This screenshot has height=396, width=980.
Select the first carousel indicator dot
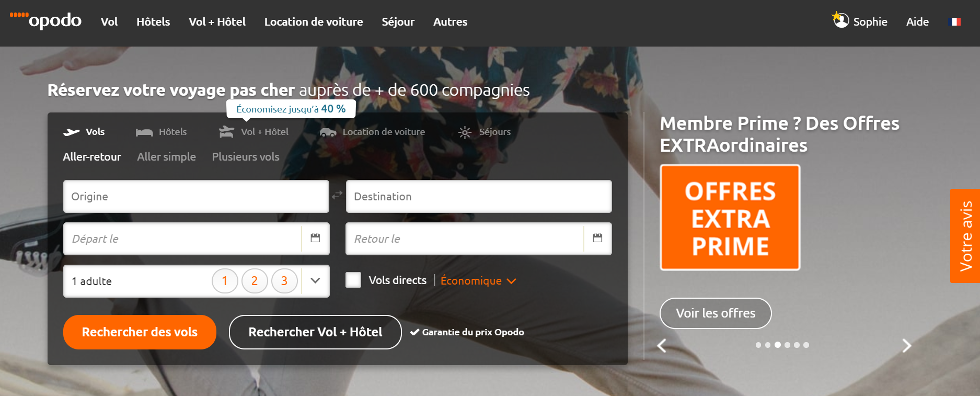click(x=758, y=345)
